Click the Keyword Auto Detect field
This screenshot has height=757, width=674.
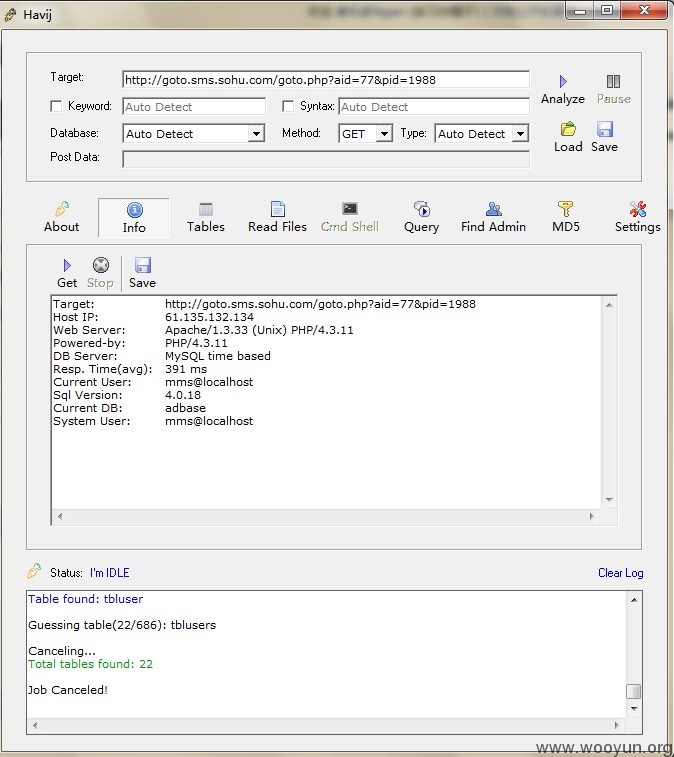[x=194, y=107]
